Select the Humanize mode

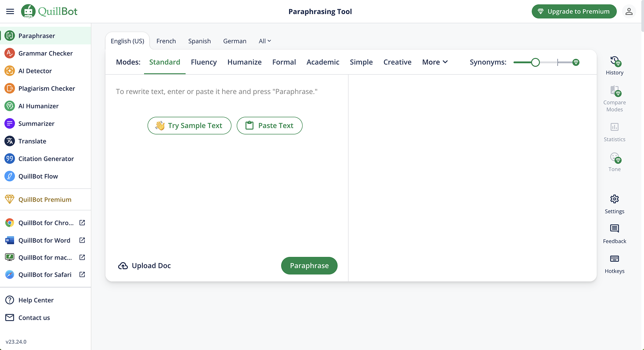[x=245, y=62]
